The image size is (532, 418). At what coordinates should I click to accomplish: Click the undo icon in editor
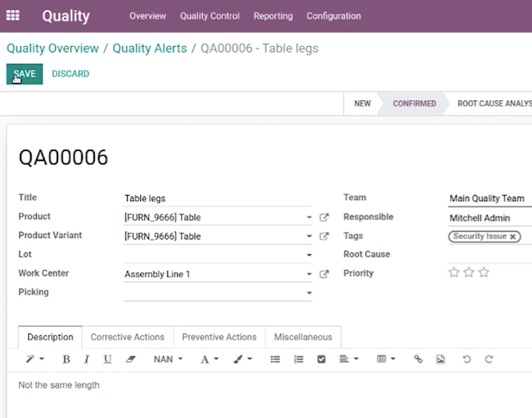coord(466,359)
